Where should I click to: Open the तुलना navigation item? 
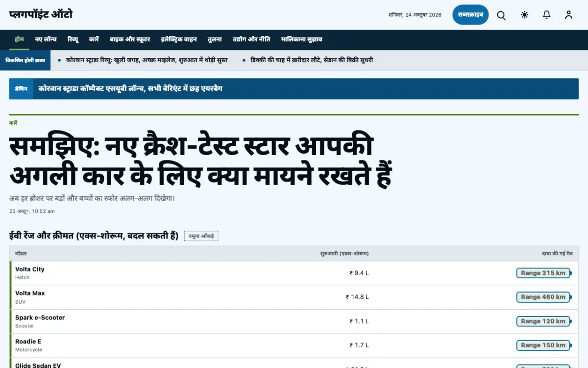pyautogui.click(x=215, y=39)
